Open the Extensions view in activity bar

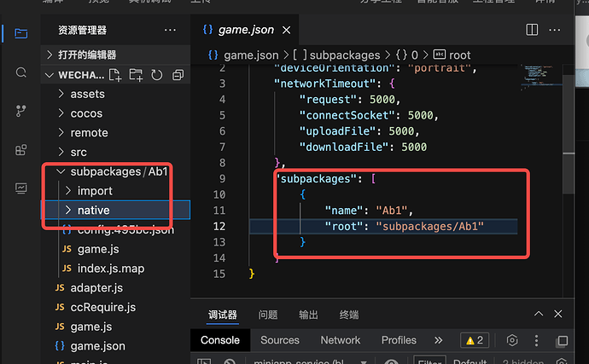(x=20, y=150)
